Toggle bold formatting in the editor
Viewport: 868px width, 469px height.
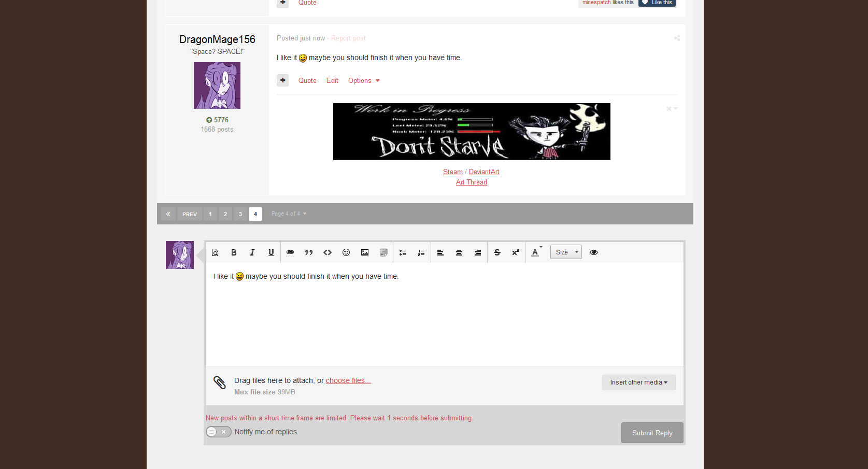click(234, 252)
